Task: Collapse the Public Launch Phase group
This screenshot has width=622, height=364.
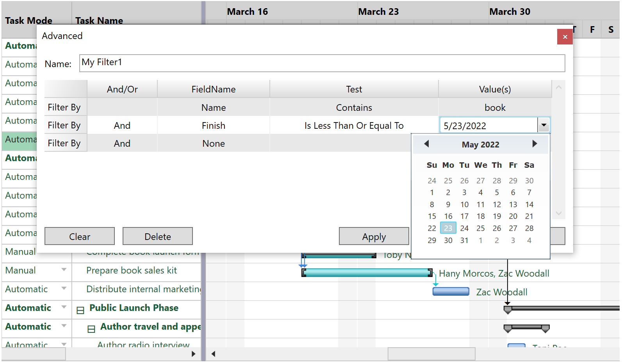Action: pyautogui.click(x=80, y=311)
